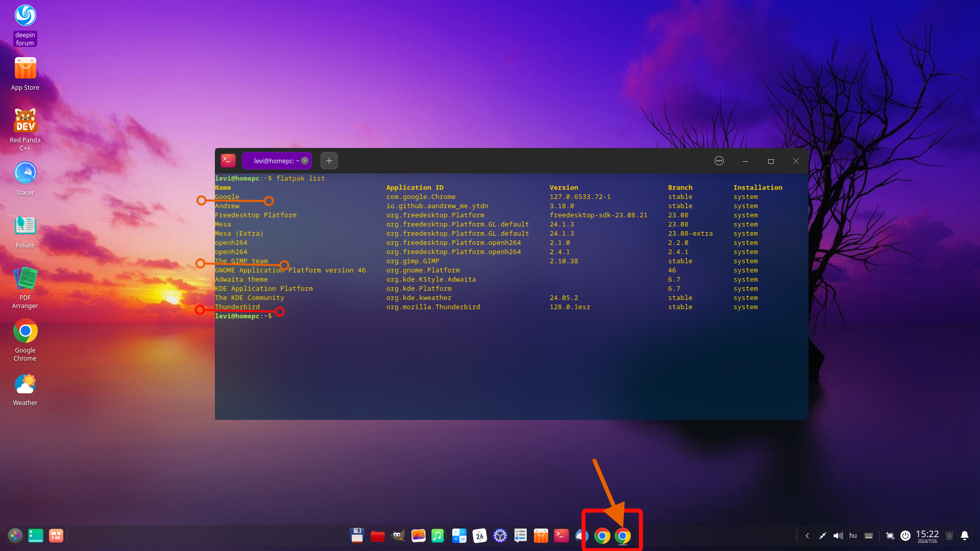Click 'org.kde.kweather' application ID
Screen dimensions: 980x551
tap(419, 298)
